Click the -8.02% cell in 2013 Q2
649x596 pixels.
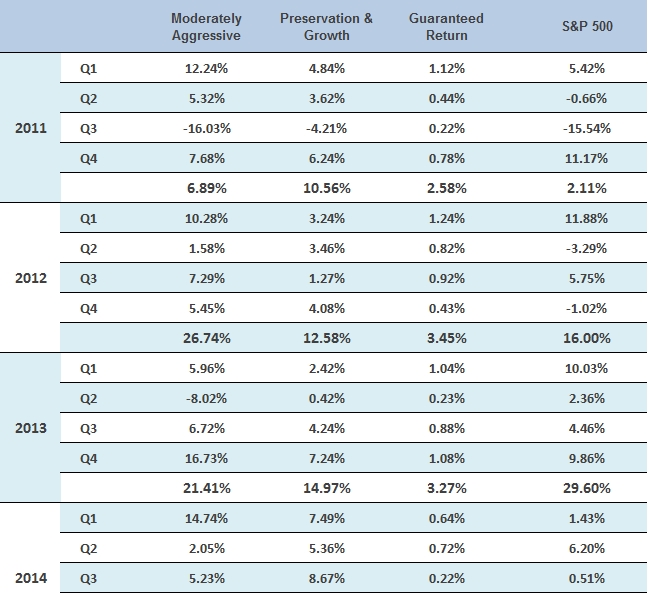pyautogui.click(x=208, y=398)
